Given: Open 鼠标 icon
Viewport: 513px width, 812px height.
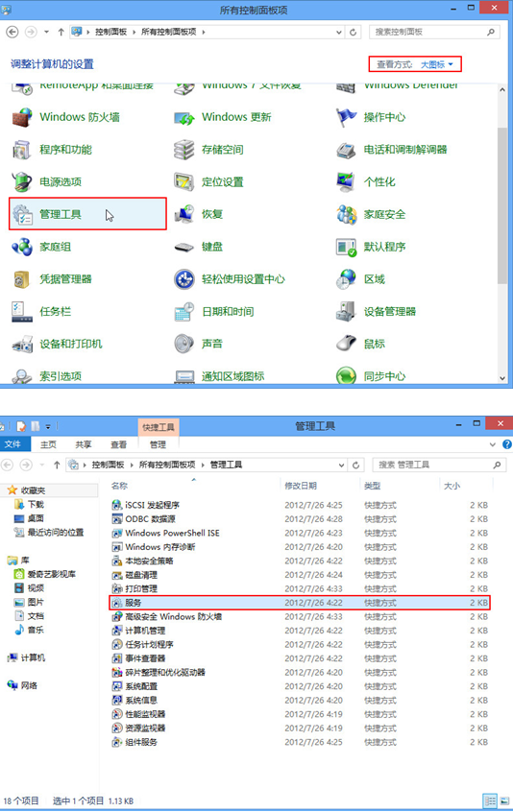Looking at the screenshot, I should [346, 344].
